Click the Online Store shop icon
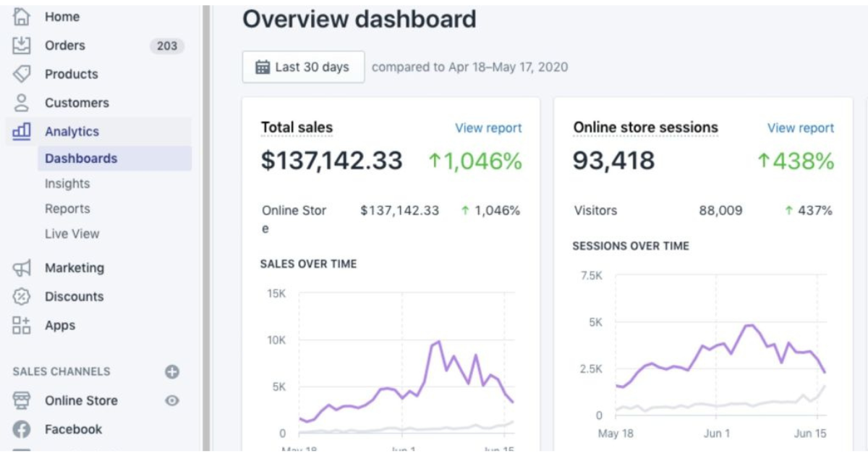 22,400
